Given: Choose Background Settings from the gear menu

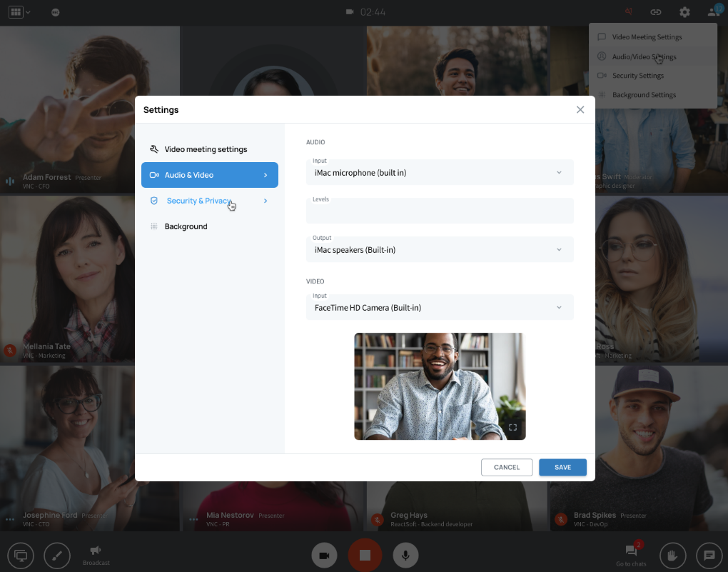Looking at the screenshot, I should click(x=653, y=95).
